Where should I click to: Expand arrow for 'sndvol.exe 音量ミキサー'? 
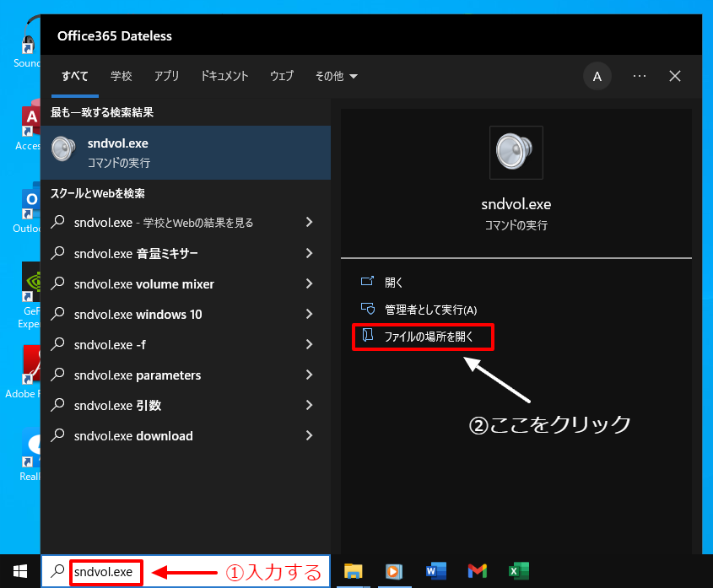click(x=309, y=253)
